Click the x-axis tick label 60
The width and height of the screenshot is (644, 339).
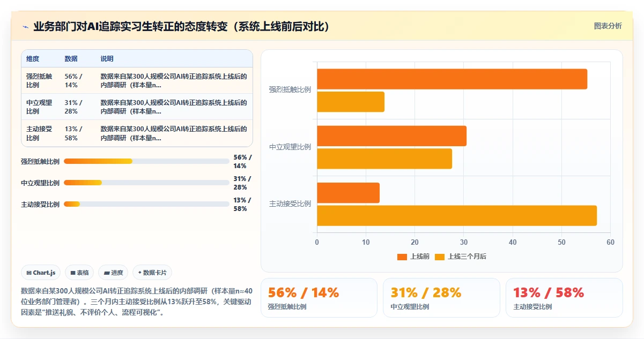(x=611, y=242)
